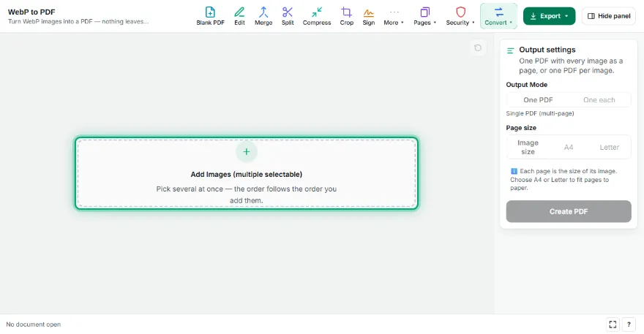Click the Create PDF button
The width and height of the screenshot is (644, 334).
(x=569, y=211)
